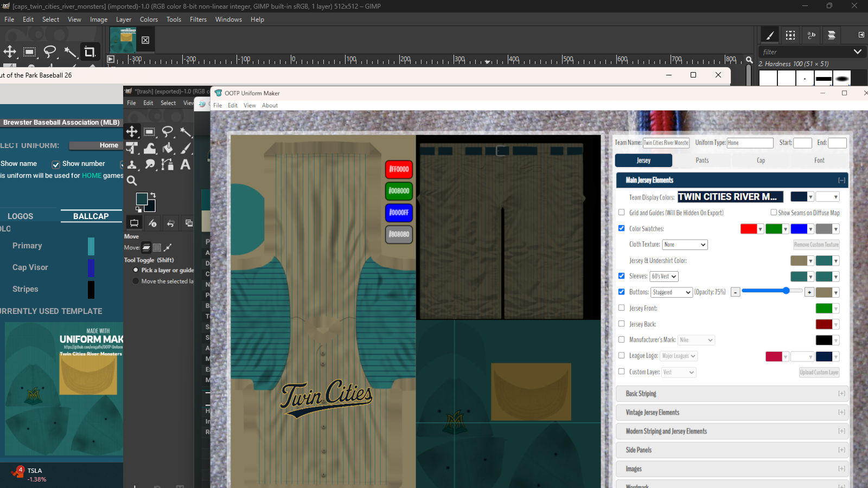
Task: Switch to the Cap tab
Action: [x=761, y=160]
